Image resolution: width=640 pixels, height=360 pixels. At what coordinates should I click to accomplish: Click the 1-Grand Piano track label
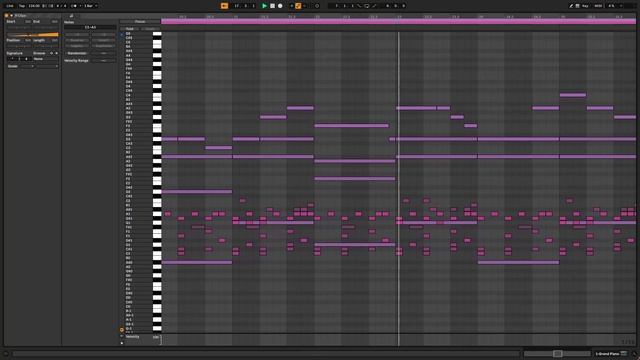click(x=607, y=354)
